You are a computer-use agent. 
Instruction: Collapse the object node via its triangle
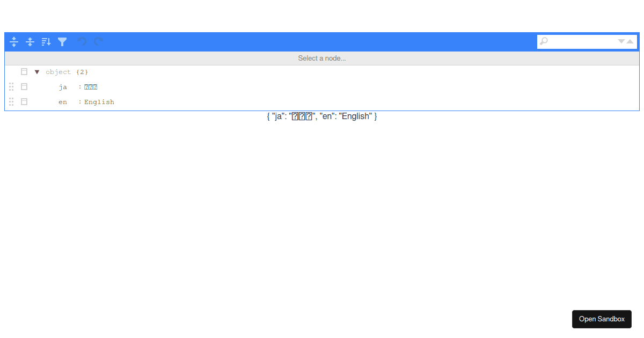[36, 71]
